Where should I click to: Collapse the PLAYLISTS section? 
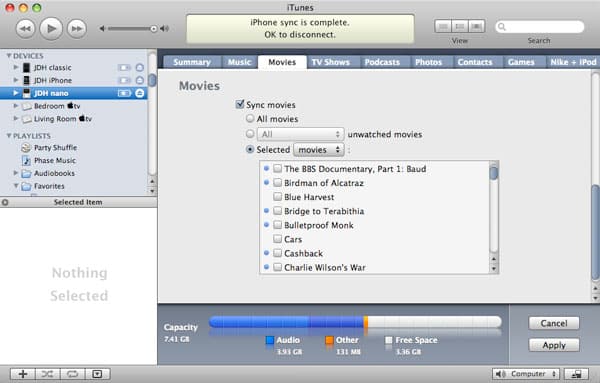click(x=9, y=136)
